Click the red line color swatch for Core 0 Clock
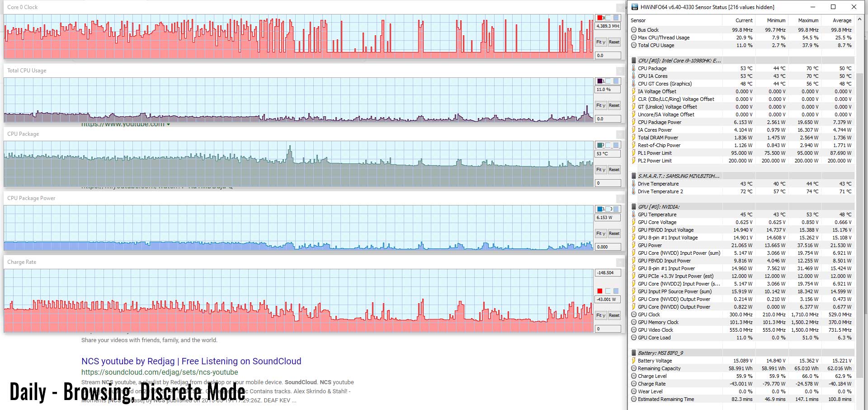This screenshot has width=868, height=410. tap(600, 18)
